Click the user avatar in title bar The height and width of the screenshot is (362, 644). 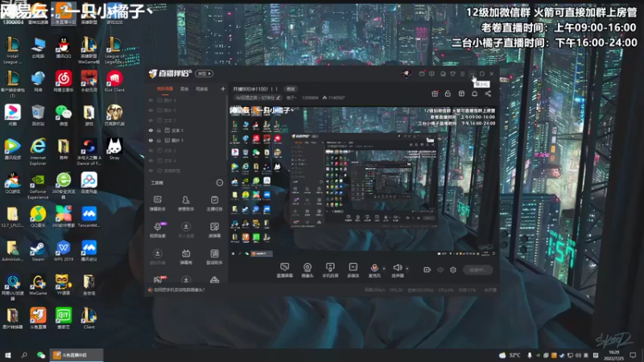(406, 74)
